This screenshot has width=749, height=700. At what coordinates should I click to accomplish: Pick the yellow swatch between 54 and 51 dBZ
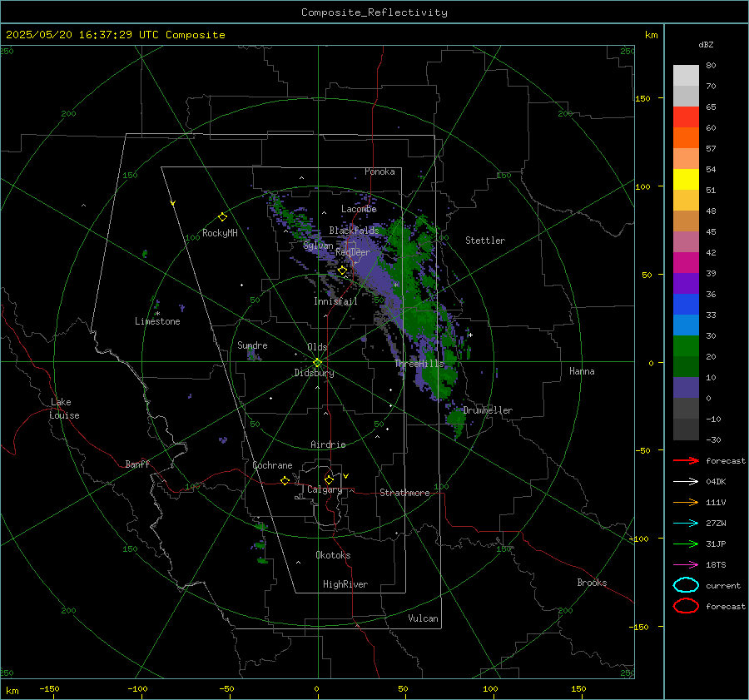[x=686, y=180]
